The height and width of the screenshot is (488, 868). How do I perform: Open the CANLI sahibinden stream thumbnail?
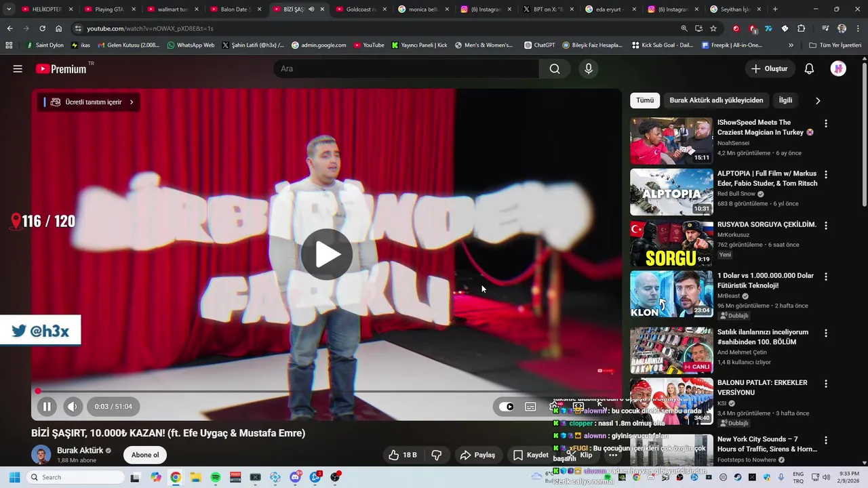(x=671, y=350)
